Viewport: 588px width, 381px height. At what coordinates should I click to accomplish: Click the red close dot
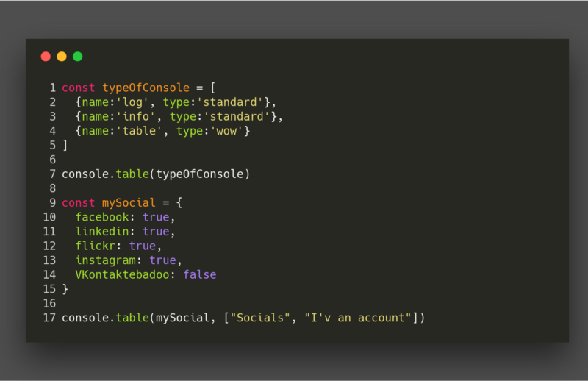point(46,57)
